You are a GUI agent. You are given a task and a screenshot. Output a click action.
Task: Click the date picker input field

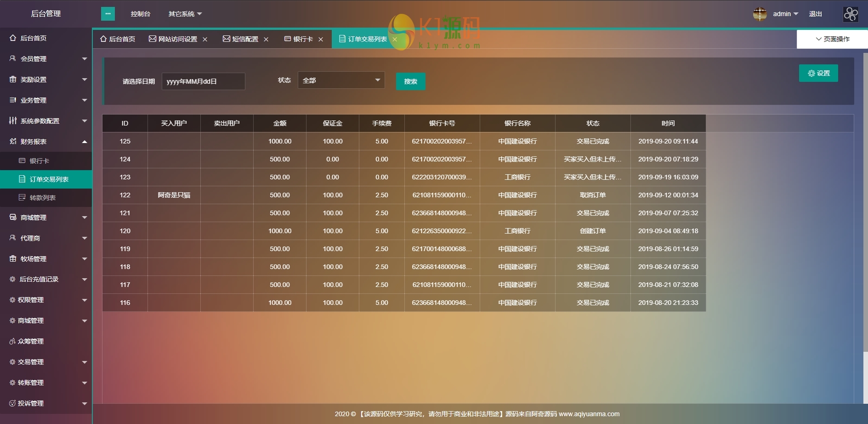pyautogui.click(x=203, y=81)
